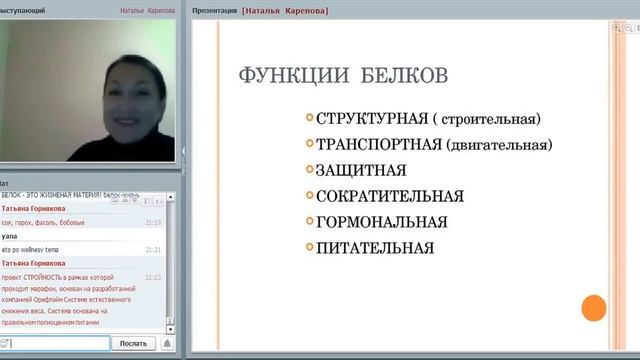
Task: Click the 21:19 chat timestamp
Action: (153, 223)
